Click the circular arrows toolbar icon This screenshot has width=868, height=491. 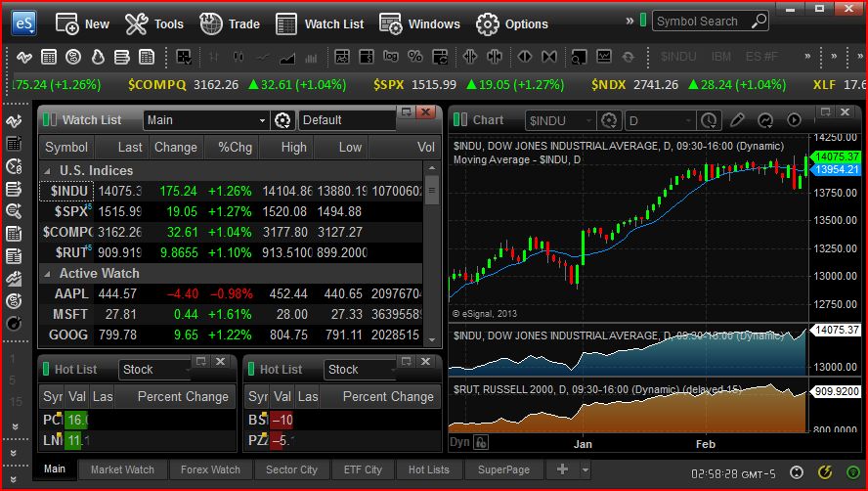pyautogui.click(x=73, y=57)
